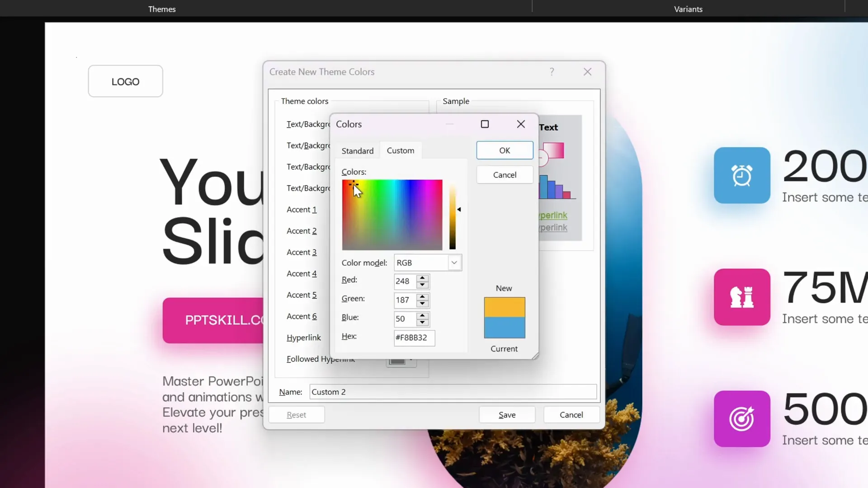Click the 200 statistic text
Viewport: 868px width, 488px height.
tap(825, 166)
